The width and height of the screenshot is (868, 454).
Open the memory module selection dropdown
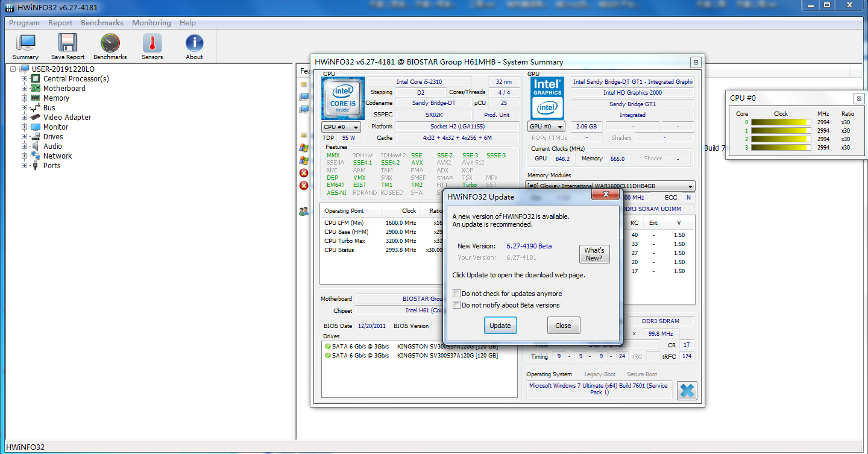pos(610,186)
